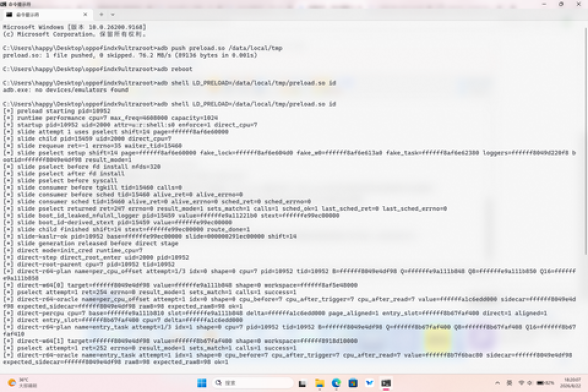Image resolution: width=588 pixels, height=392 pixels.
Task: Launch Microsoft Edge from the taskbar
Action: point(336,383)
